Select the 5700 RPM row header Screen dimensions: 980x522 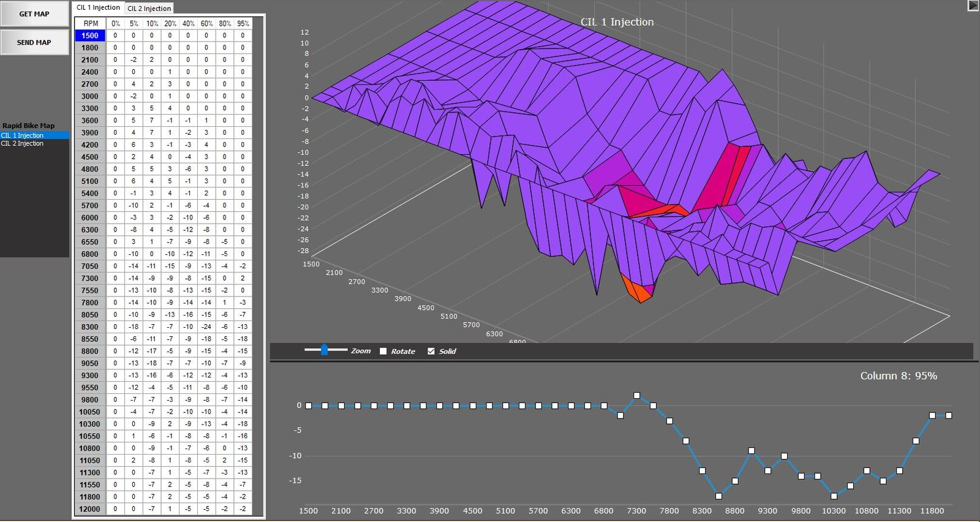90,205
